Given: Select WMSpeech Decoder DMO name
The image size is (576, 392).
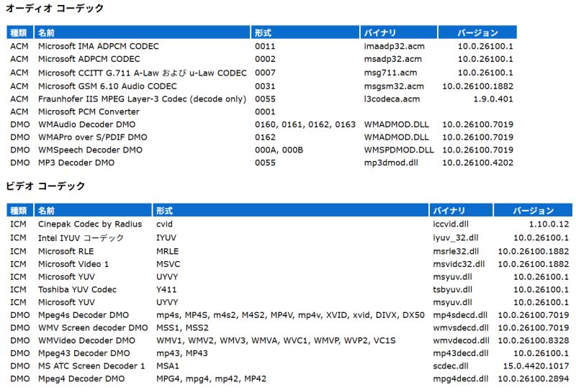Looking at the screenshot, I should 90,150.
